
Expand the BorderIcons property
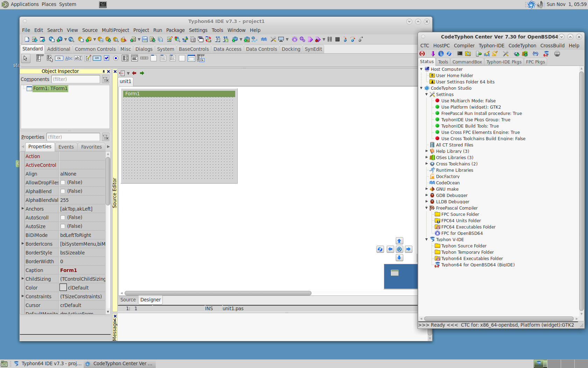click(23, 244)
